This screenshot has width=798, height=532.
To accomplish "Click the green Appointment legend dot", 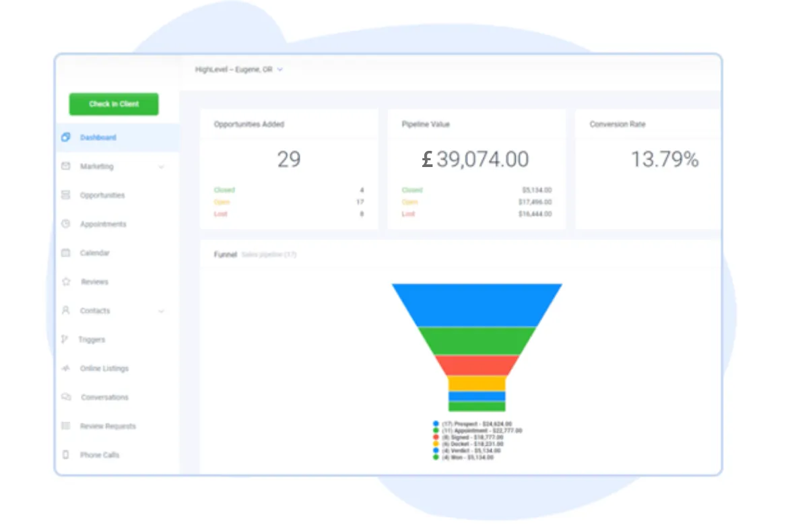I will tap(436, 430).
